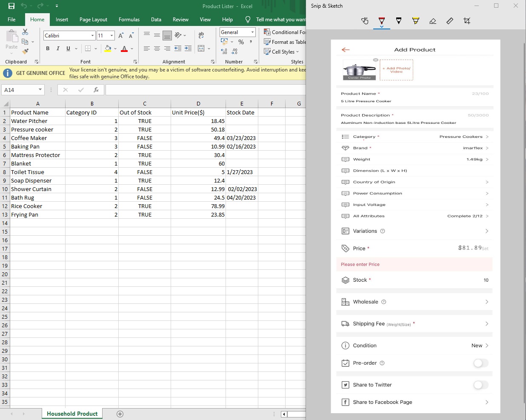Click the Format Painter brush icon
Viewport: 526px width, 420px height.
(26, 51)
